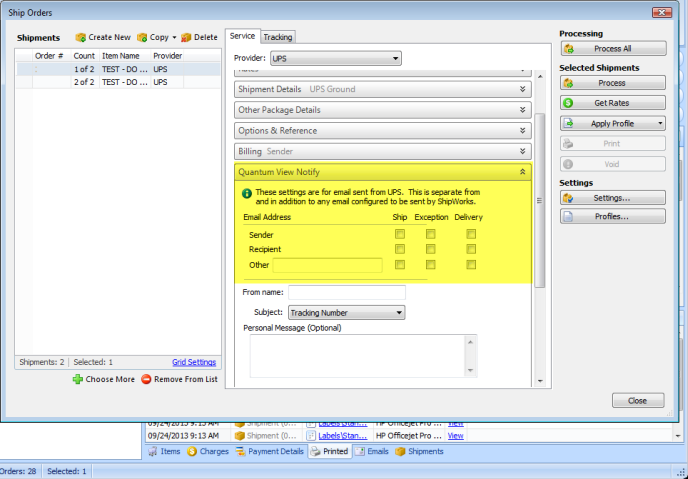Check Exception notification for Recipient

[x=431, y=249]
